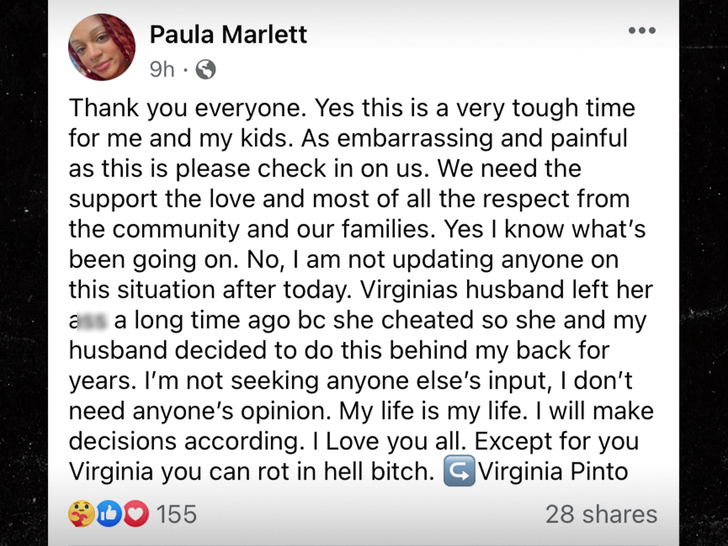The height and width of the screenshot is (546, 728).
Task: Open the 28 shares list
Action: pyautogui.click(x=601, y=514)
